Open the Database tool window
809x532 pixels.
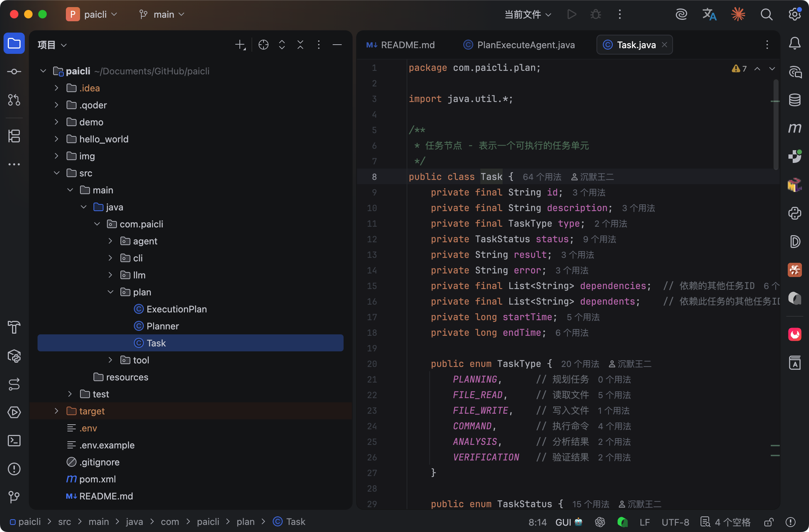tap(795, 100)
